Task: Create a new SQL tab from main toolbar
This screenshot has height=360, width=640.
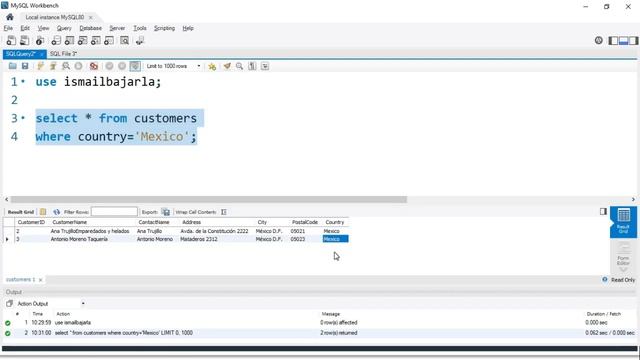Action: [x=11, y=40]
